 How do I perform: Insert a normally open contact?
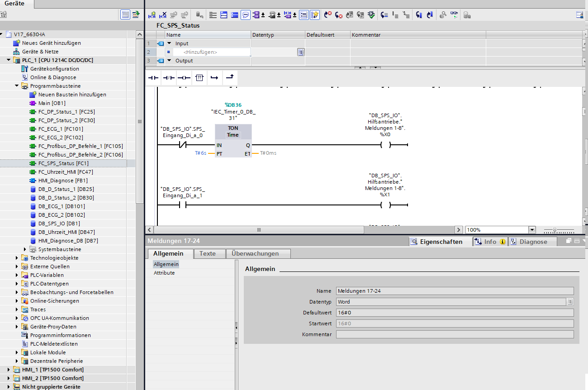click(x=154, y=78)
